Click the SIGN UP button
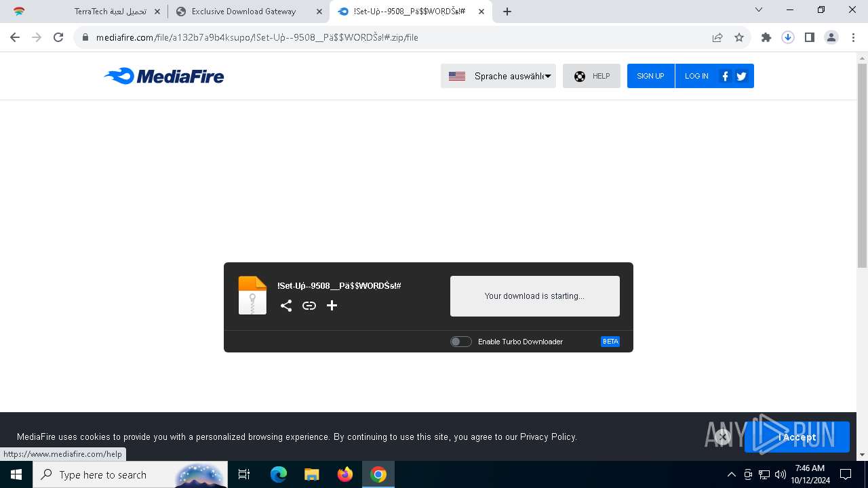The height and width of the screenshot is (488, 868). [x=650, y=76]
